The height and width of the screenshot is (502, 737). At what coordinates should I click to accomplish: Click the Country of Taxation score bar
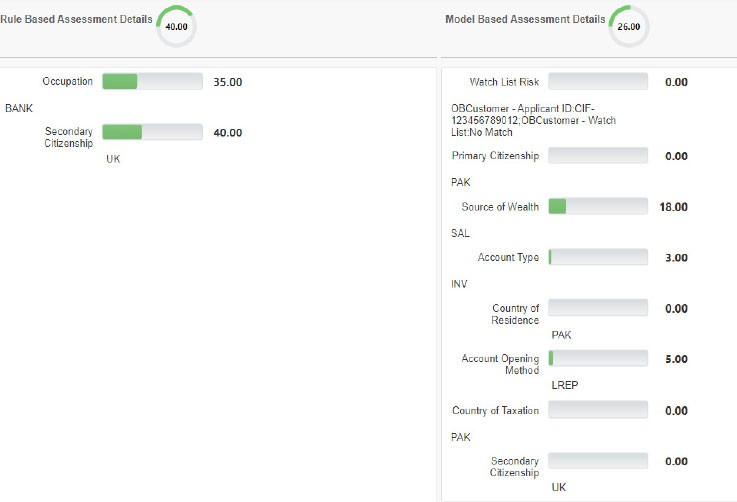coord(598,410)
